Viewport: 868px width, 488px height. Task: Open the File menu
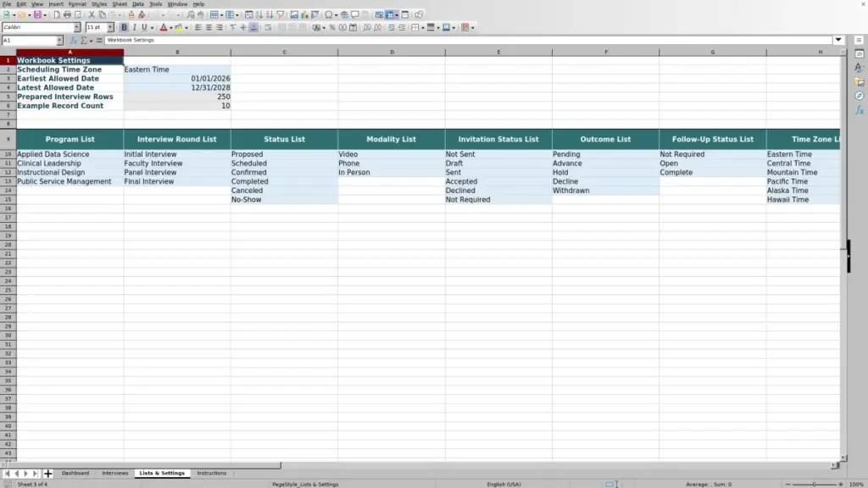coord(7,4)
